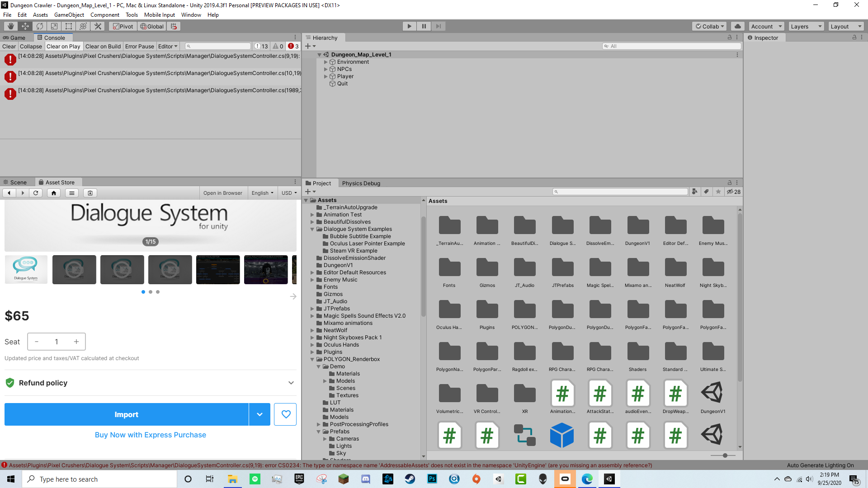This screenshot has width=868, height=488.
Task: Click the Pause button
Action: [x=424, y=26]
